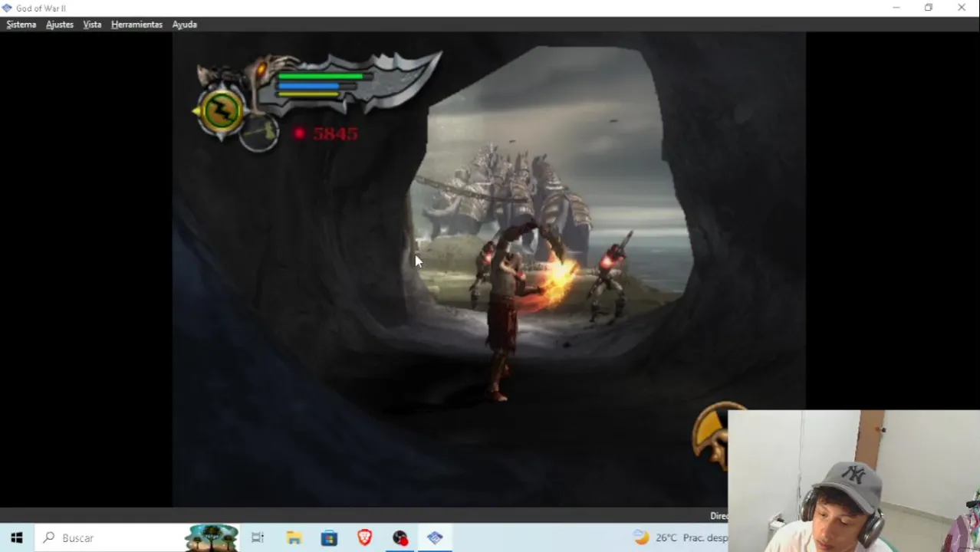Click the webcam overlay thumbnail
The image size is (980, 552).
pyautogui.click(x=853, y=481)
